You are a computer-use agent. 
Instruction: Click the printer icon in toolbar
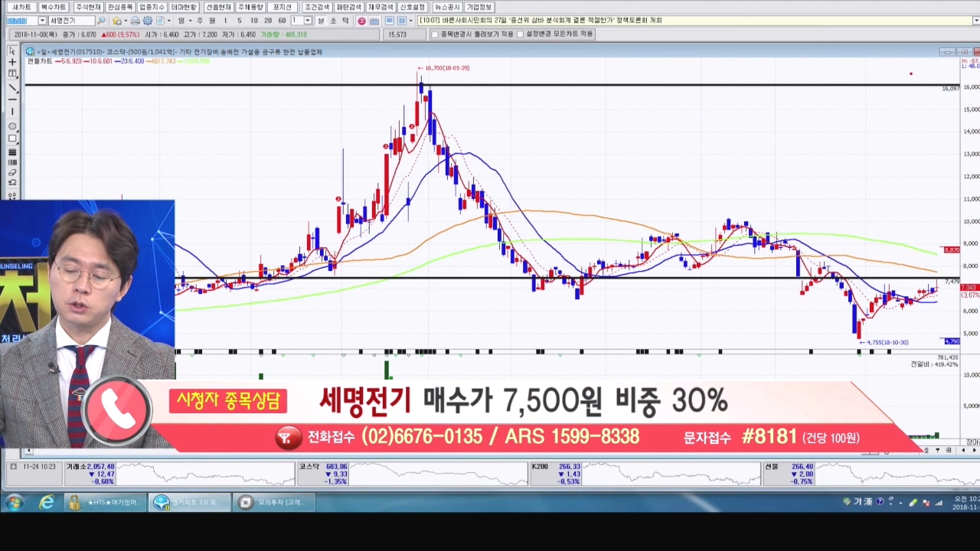click(136, 21)
